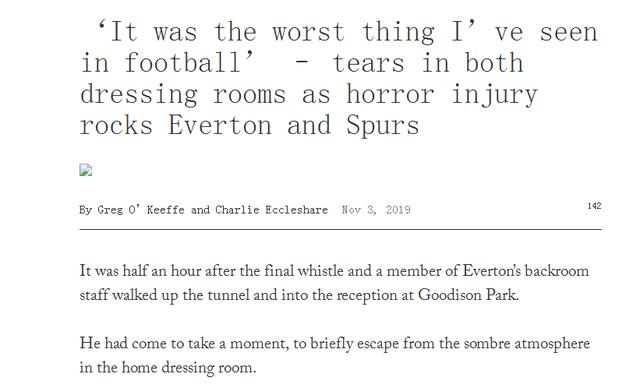Click the paragraph starting 'It was half an hour'
This screenshot has width=640, height=388.
click(334, 283)
